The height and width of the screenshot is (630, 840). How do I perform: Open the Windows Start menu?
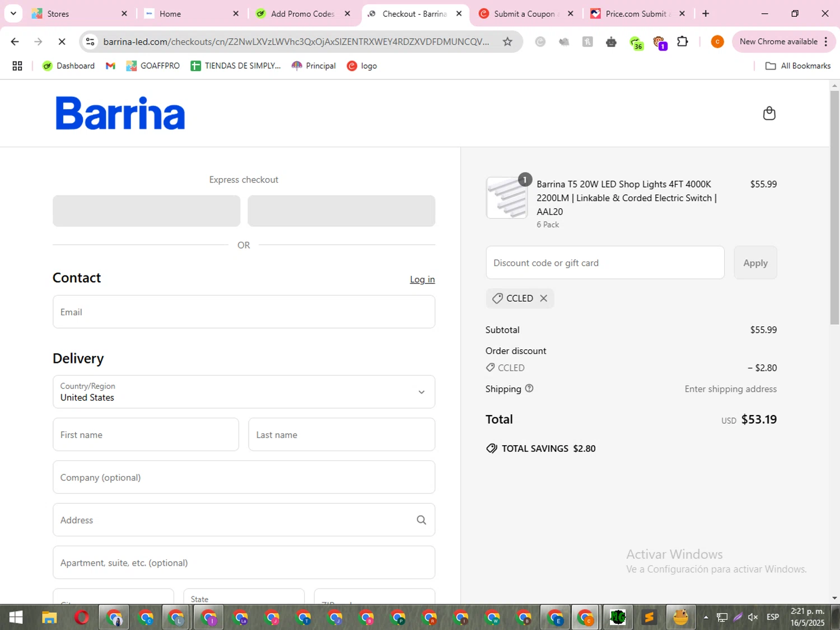(x=16, y=618)
